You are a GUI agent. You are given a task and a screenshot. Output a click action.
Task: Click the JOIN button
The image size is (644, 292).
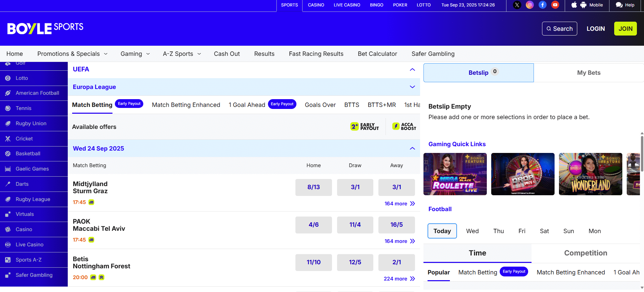coord(625,29)
